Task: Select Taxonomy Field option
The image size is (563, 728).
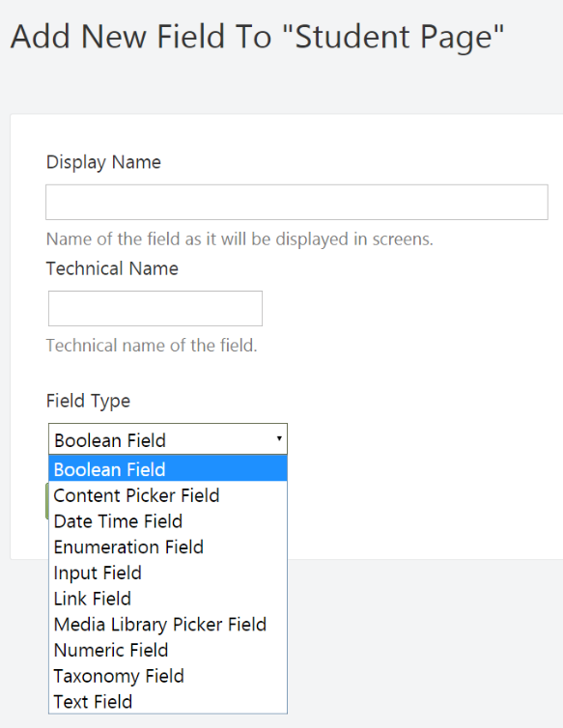Action: point(168,676)
